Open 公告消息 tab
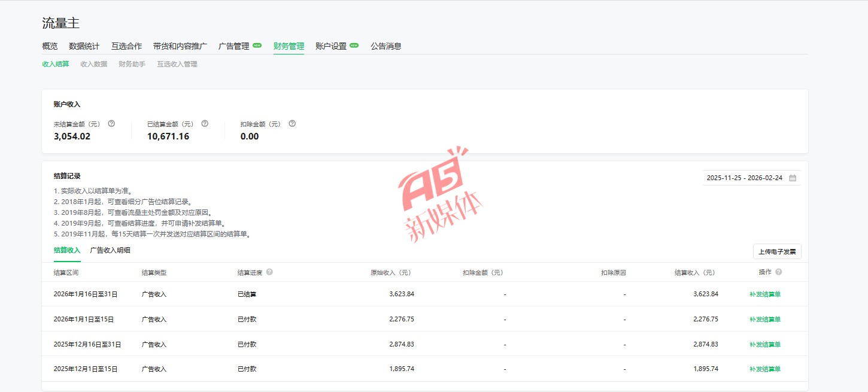Screen dimensions: 868x392 [386, 46]
